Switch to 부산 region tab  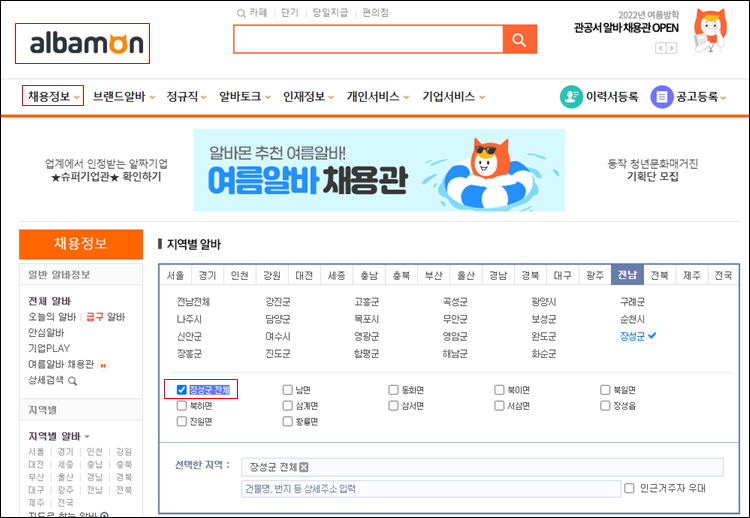(x=434, y=275)
